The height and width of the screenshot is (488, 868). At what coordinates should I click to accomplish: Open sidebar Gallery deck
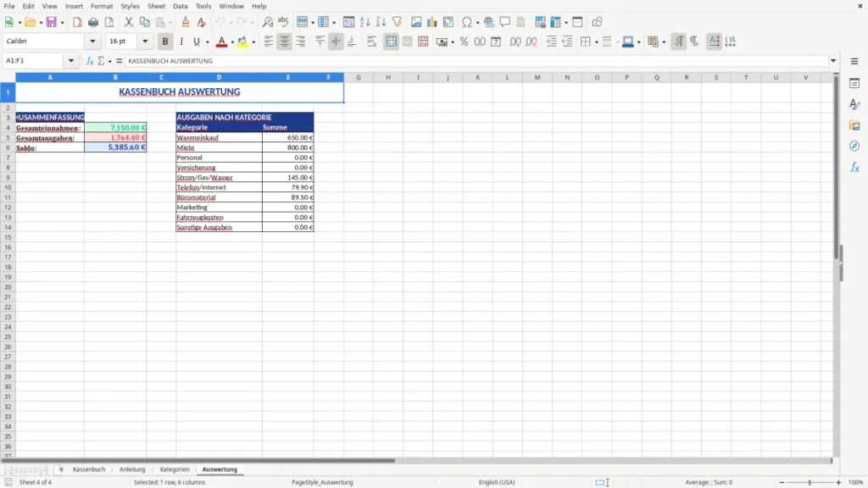(854, 125)
